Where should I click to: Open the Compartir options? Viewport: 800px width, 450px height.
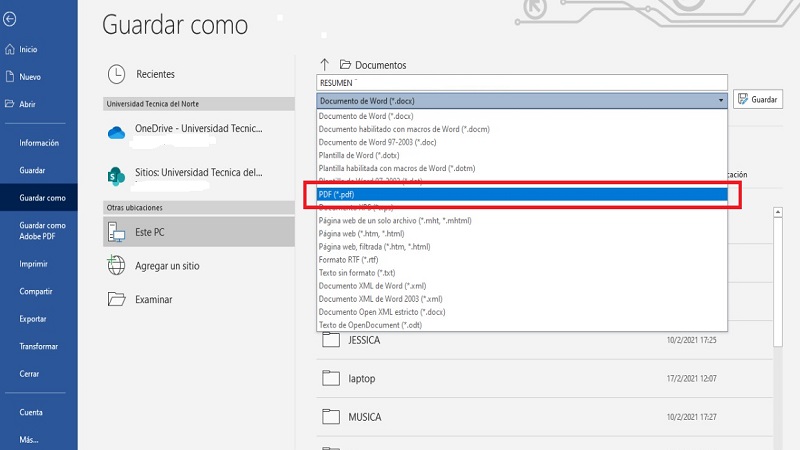pos(36,291)
